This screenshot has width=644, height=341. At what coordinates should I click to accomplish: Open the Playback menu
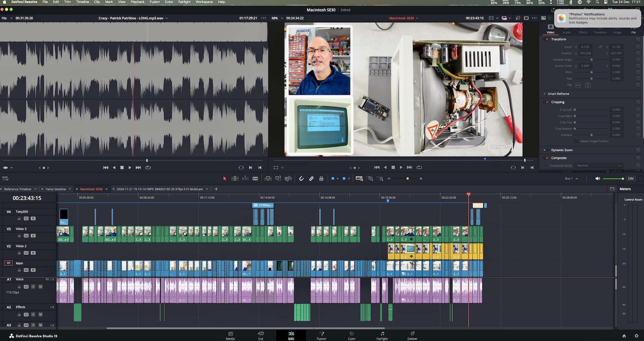138,2
